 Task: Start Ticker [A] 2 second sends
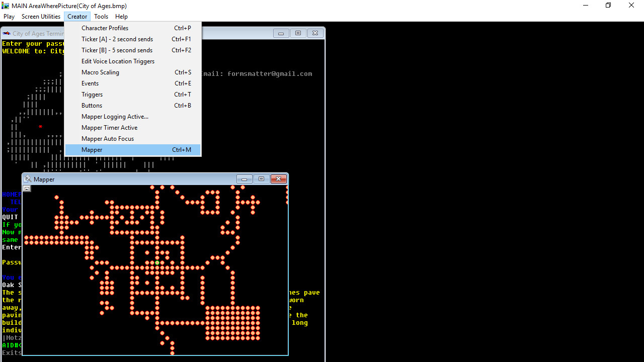(117, 39)
